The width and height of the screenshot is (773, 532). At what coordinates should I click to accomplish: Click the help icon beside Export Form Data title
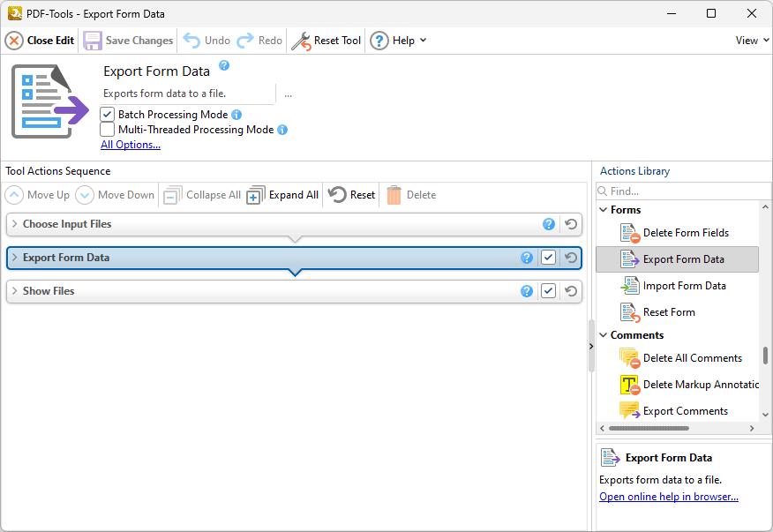[x=224, y=65]
